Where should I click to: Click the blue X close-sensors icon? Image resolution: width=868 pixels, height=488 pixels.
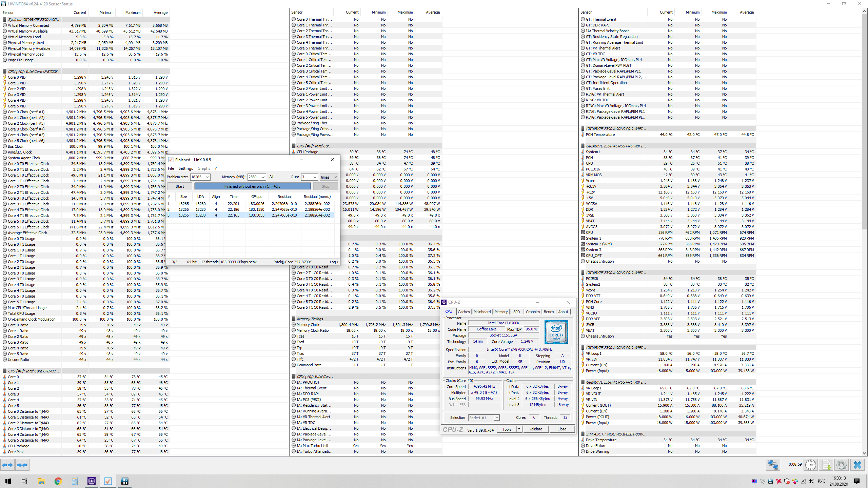(857, 465)
